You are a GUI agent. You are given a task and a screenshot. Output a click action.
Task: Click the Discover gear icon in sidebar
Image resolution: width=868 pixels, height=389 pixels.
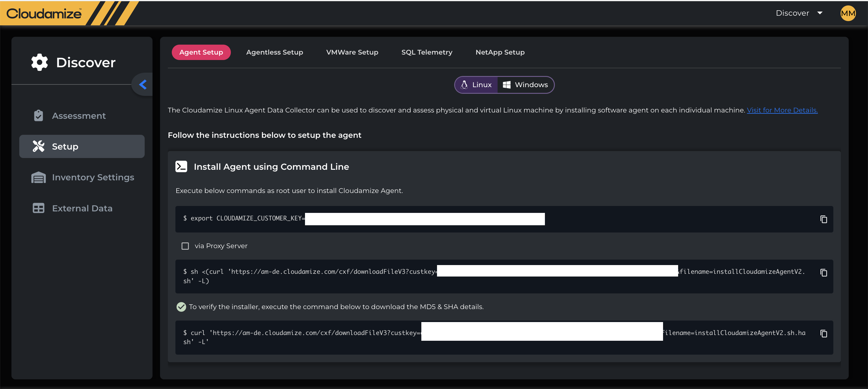tap(39, 62)
